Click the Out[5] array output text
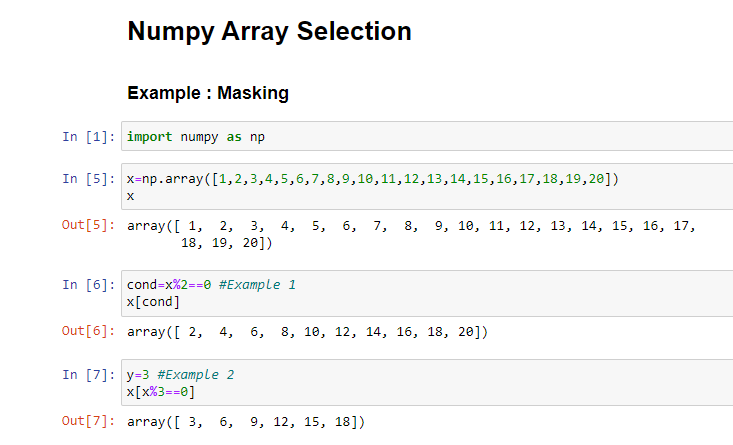The image size is (733, 445). pos(411,234)
